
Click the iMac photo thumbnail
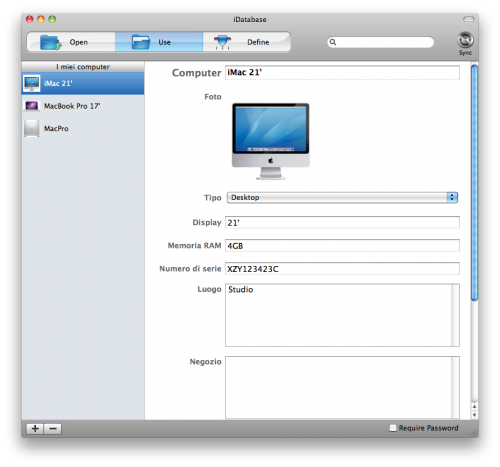tap(271, 141)
